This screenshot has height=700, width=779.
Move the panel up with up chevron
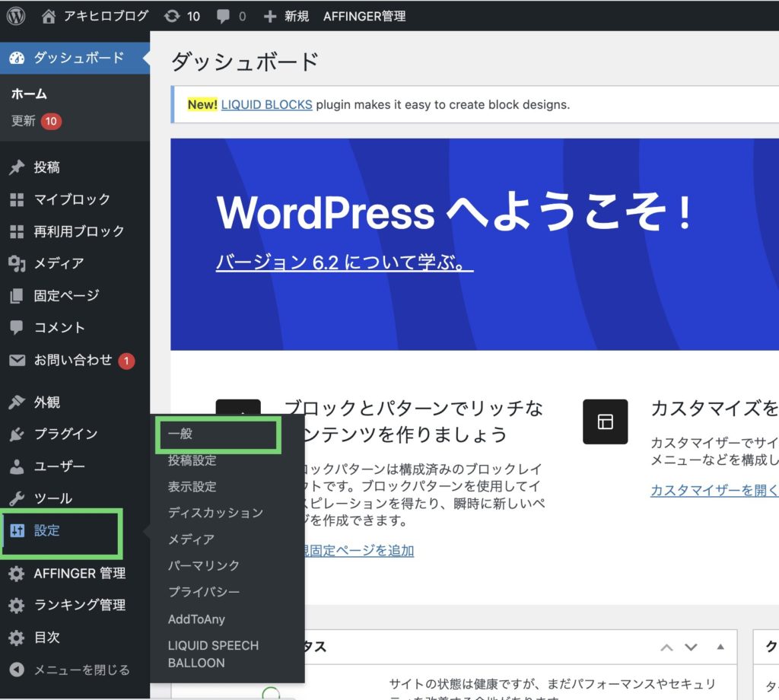[666, 647]
